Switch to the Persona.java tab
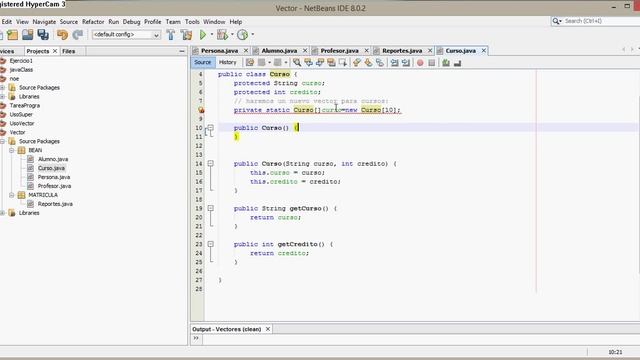Screen dimensions: 640x360 click(219, 51)
